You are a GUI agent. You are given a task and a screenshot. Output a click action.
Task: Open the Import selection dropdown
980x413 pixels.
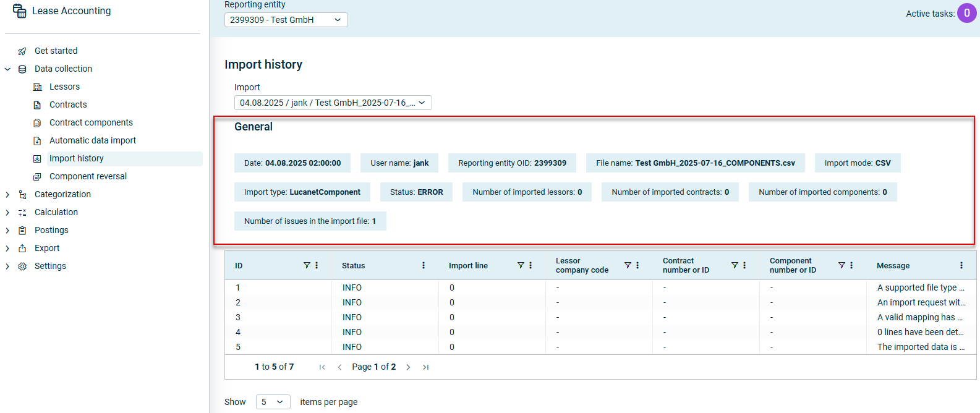click(333, 103)
